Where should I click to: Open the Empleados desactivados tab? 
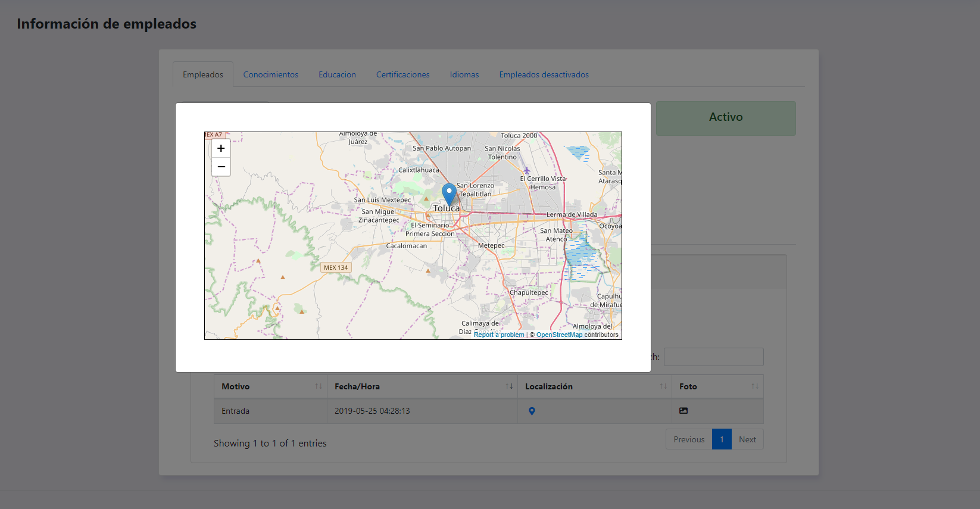[x=544, y=74]
